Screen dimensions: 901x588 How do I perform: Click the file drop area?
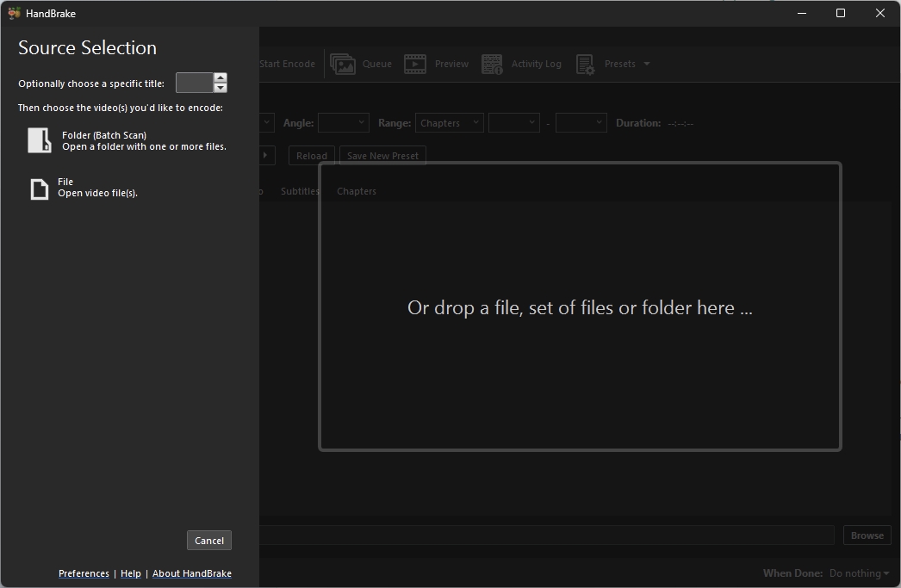click(580, 306)
